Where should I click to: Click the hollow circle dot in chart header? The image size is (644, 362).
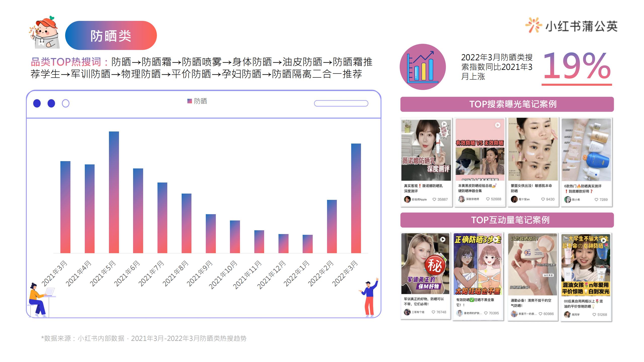66,103
